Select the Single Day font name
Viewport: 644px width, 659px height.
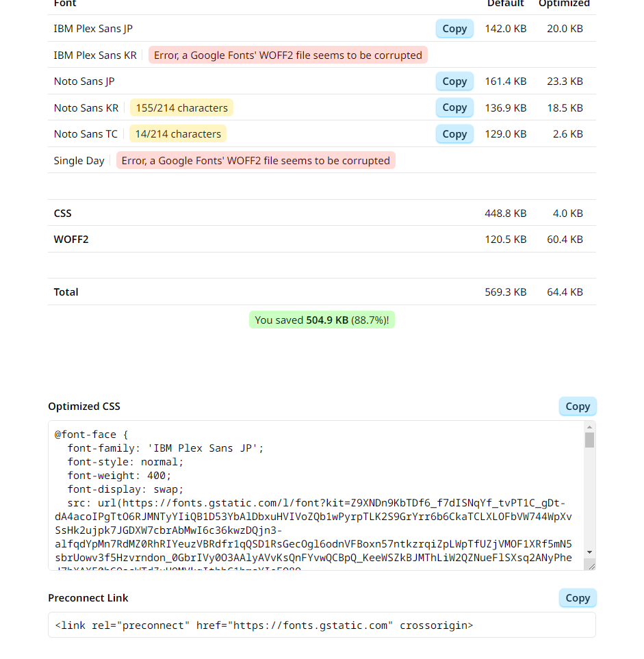tap(79, 161)
